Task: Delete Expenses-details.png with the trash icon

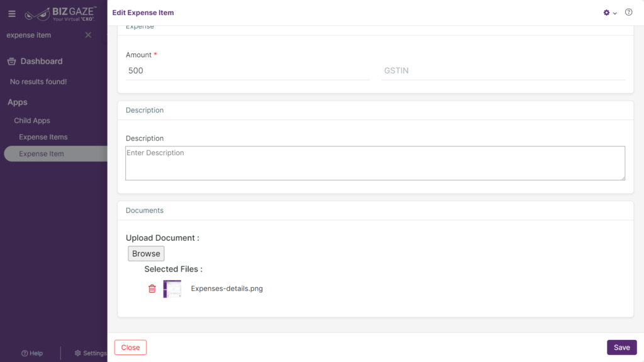Action: click(152, 288)
